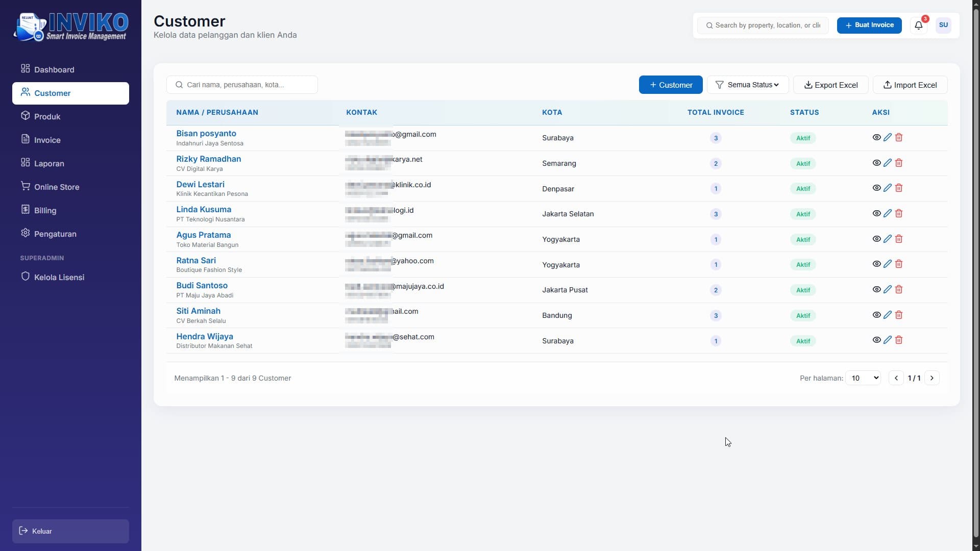Edit the Linda Kusuma customer
The image size is (980, 551).
(x=888, y=213)
